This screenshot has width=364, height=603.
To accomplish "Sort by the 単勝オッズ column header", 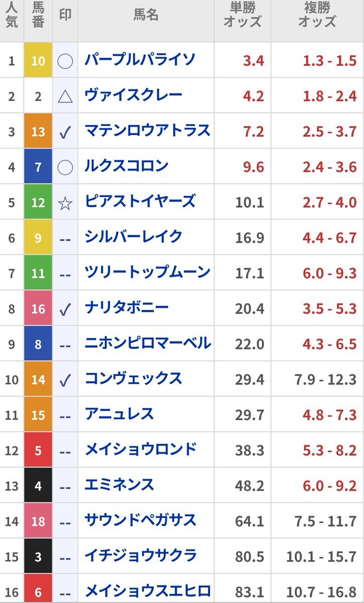I will (x=242, y=15).
